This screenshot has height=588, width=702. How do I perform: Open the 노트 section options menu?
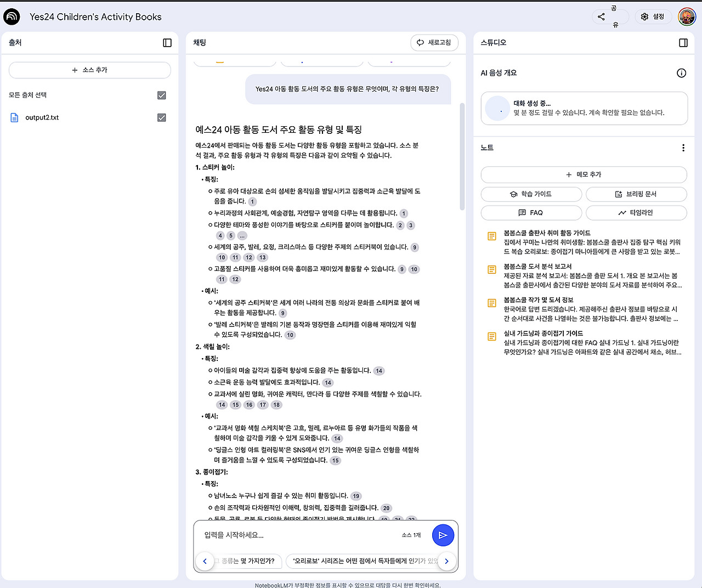click(x=683, y=148)
